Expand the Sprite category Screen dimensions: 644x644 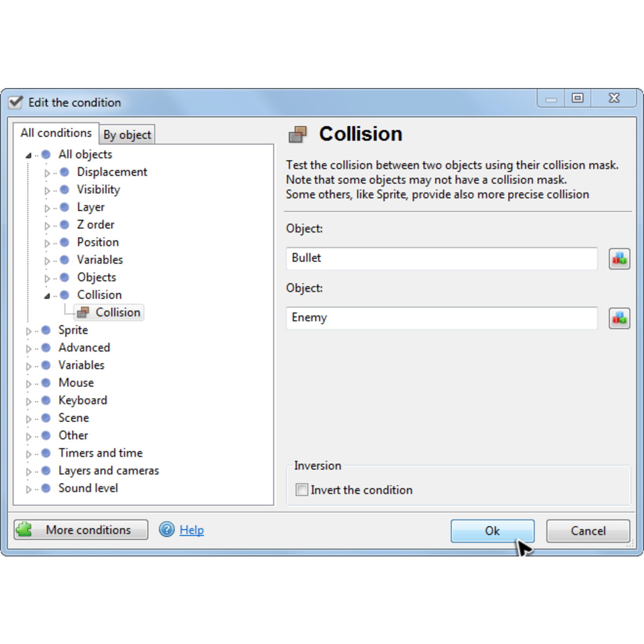[x=28, y=331]
